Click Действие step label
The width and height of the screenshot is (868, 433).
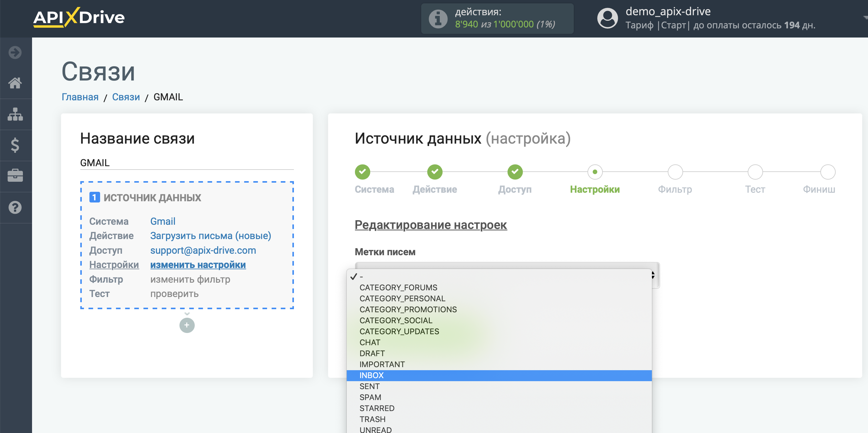(x=435, y=189)
